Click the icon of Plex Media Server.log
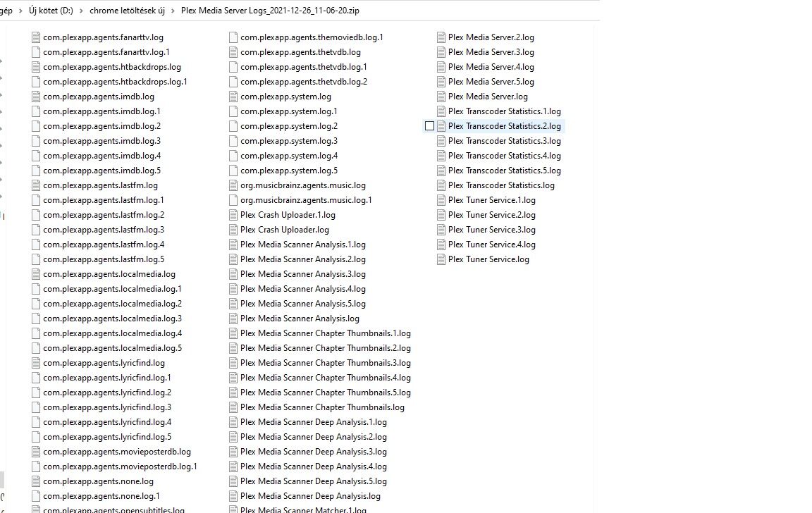 pyautogui.click(x=441, y=97)
